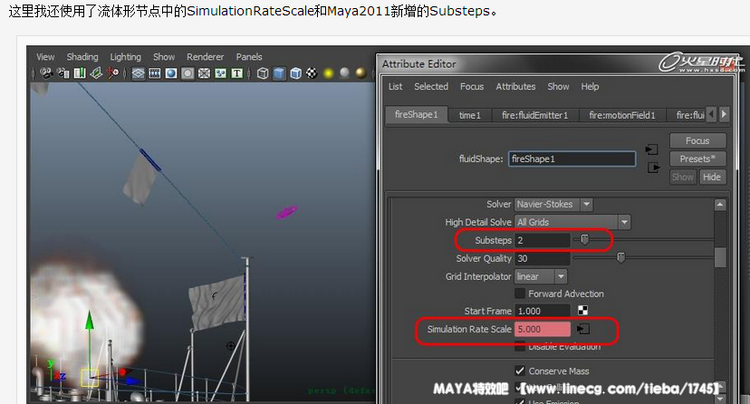Open the Shading menu in the viewport
The width and height of the screenshot is (750, 404).
point(82,57)
